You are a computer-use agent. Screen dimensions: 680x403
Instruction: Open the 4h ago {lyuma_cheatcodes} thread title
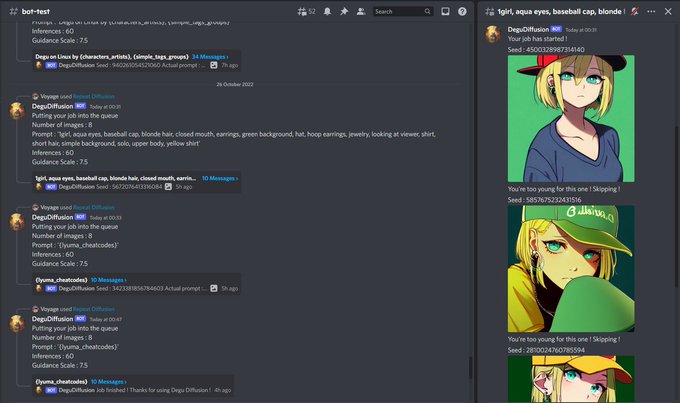(x=61, y=382)
